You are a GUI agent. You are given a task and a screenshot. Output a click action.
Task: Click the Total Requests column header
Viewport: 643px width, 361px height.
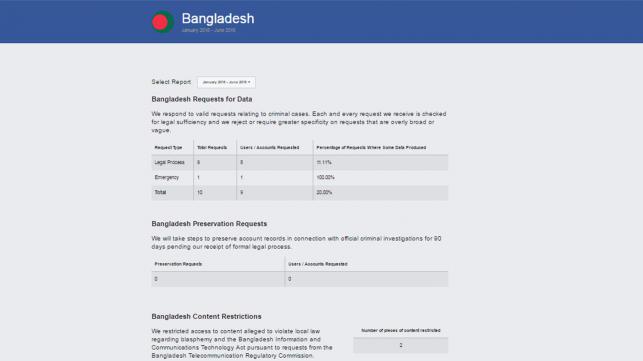212,147
